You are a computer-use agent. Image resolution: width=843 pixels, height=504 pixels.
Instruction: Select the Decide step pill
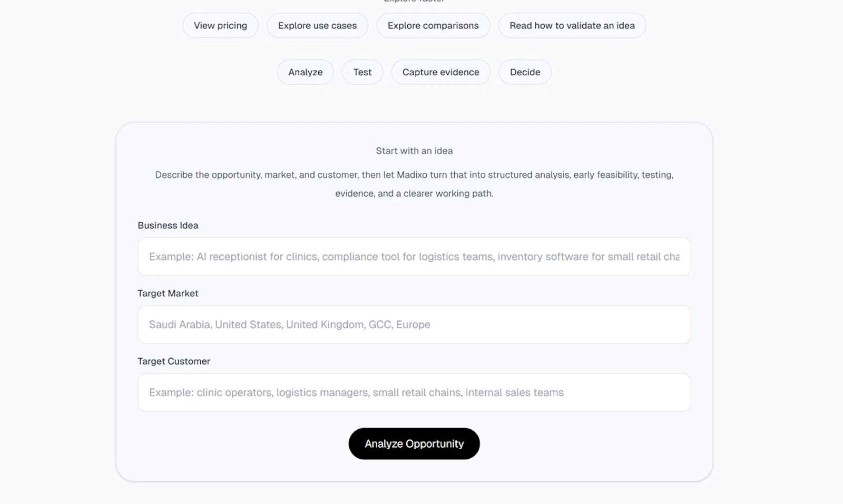point(525,72)
